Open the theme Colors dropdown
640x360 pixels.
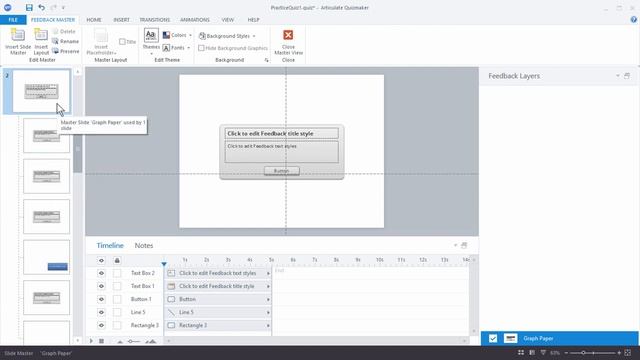click(x=178, y=35)
